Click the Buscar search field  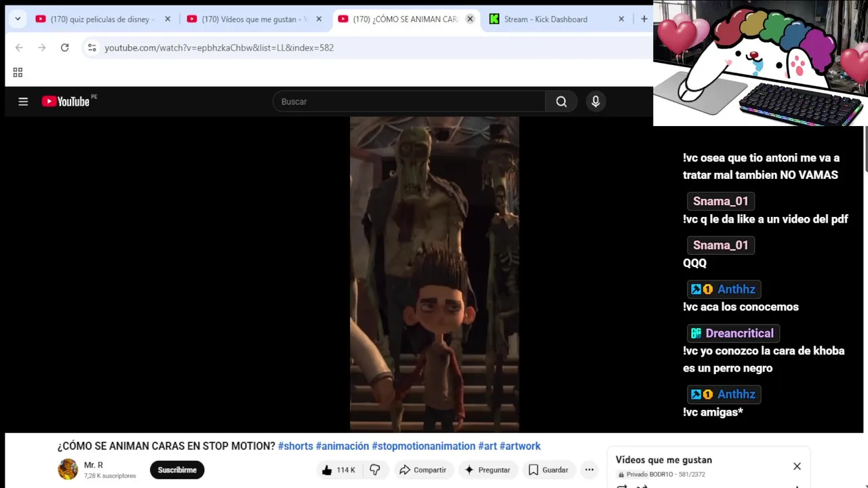click(409, 102)
